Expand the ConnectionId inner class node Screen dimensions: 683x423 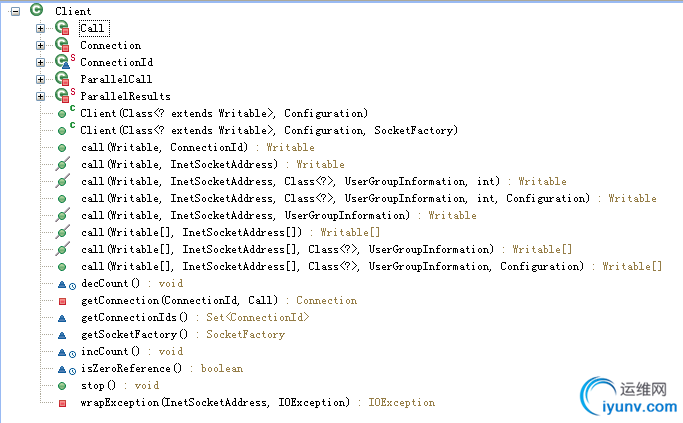coord(41,62)
